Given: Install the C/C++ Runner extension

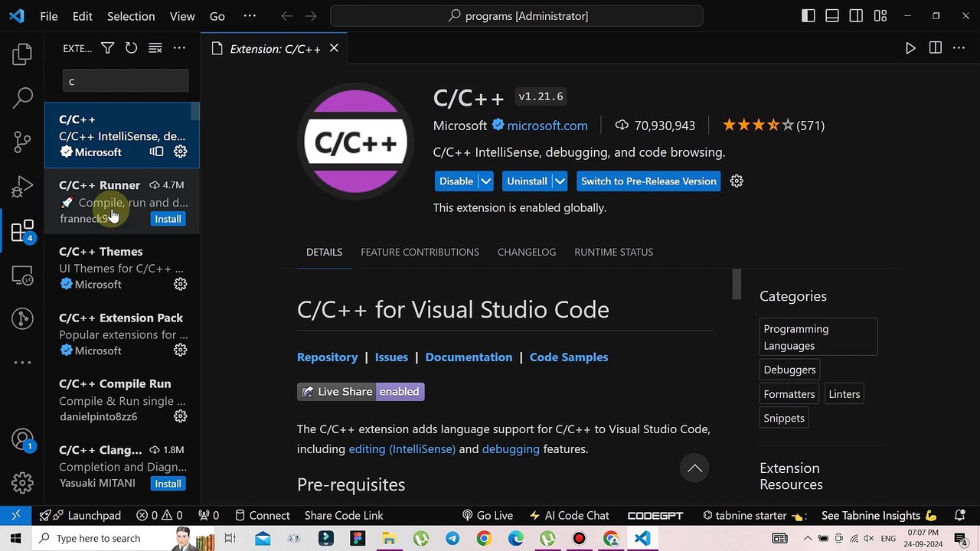Looking at the screenshot, I should pyautogui.click(x=168, y=219).
